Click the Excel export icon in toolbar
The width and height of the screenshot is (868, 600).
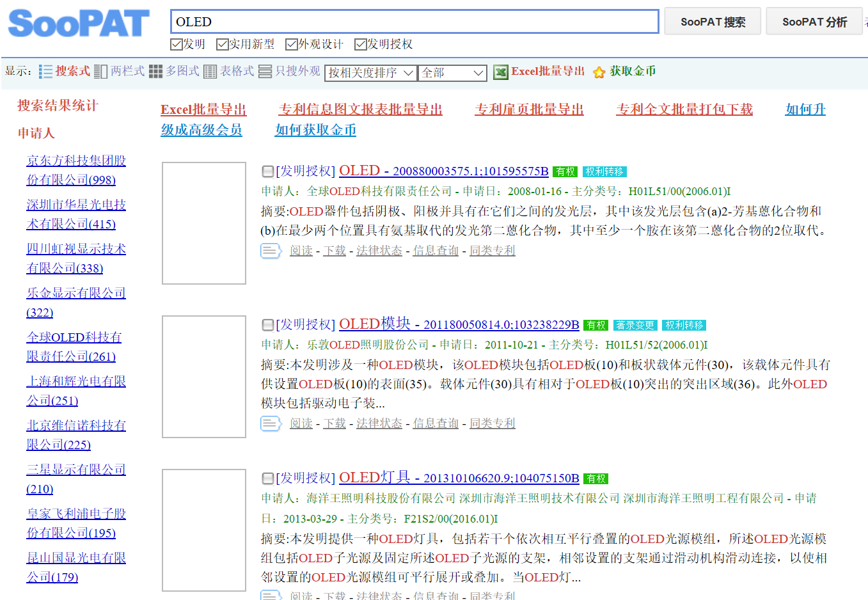click(500, 72)
